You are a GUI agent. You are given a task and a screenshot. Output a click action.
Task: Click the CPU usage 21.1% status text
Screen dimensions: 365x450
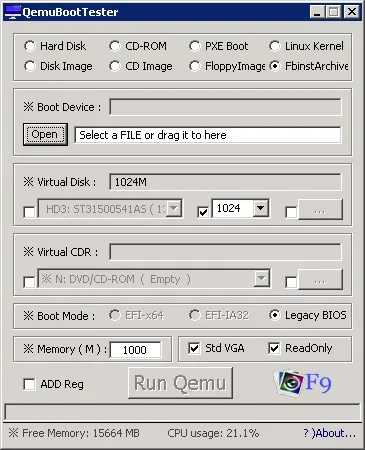[x=213, y=433]
